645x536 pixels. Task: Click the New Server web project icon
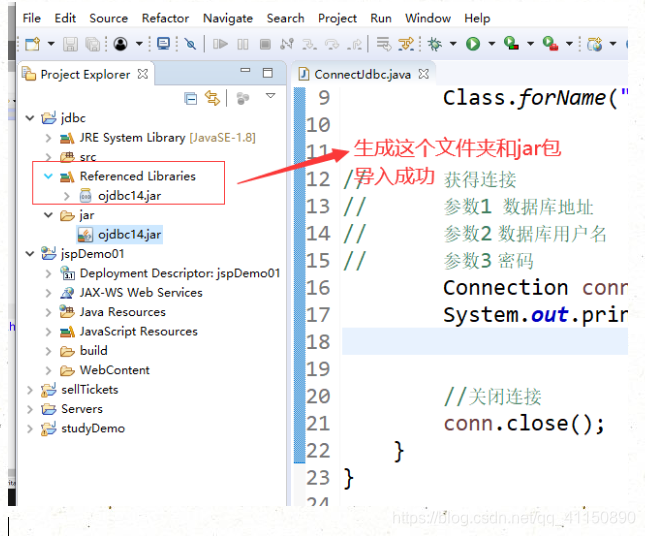[594, 44]
